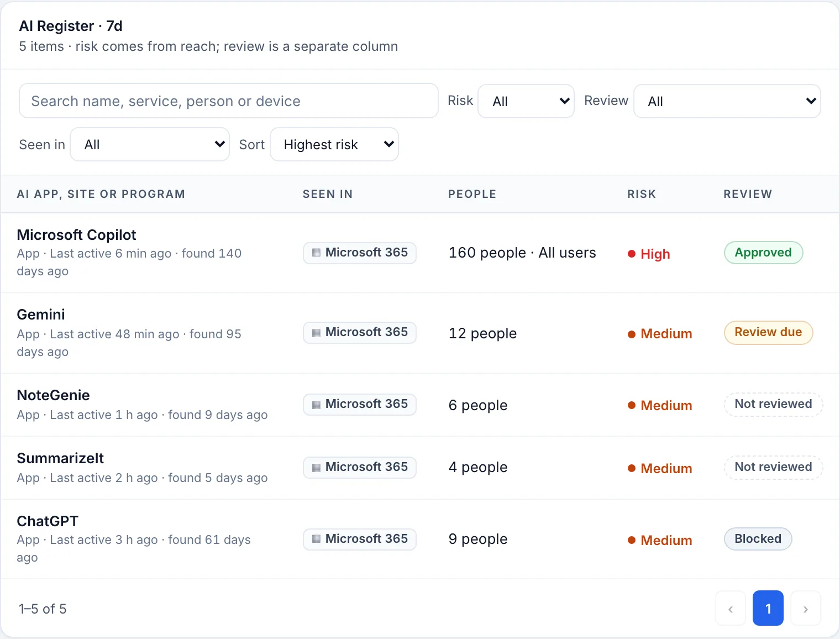Screen dimensions: 840x639
Task: Click the Medium risk label for SummarizeIt
Action: (660, 469)
